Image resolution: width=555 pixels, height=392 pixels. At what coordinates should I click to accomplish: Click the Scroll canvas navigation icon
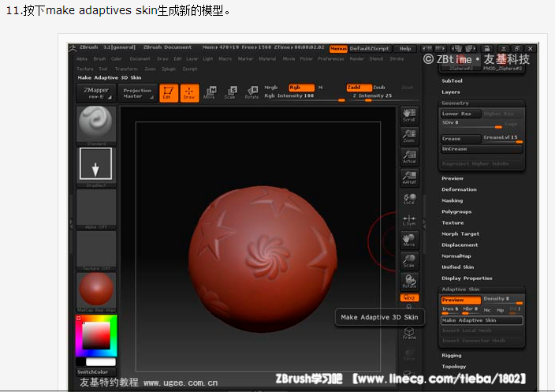409,115
